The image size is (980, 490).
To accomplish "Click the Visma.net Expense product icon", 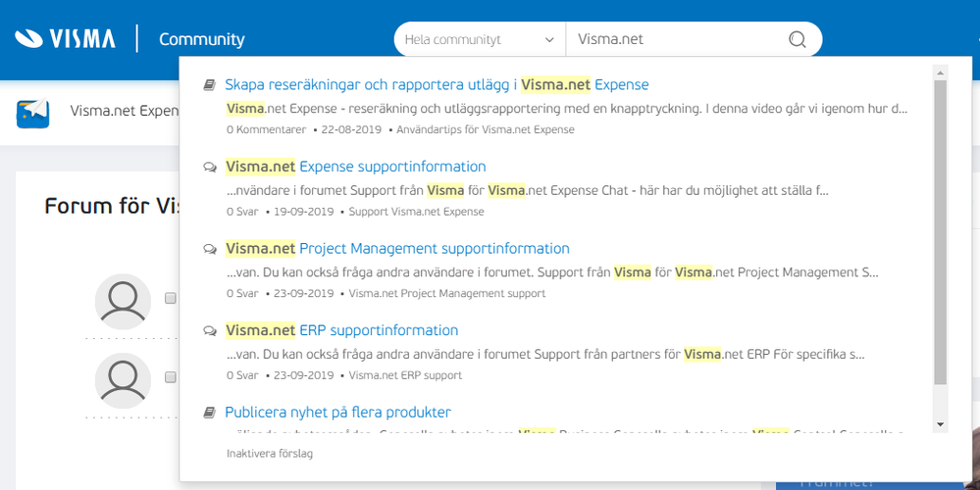I will pos(33,112).
